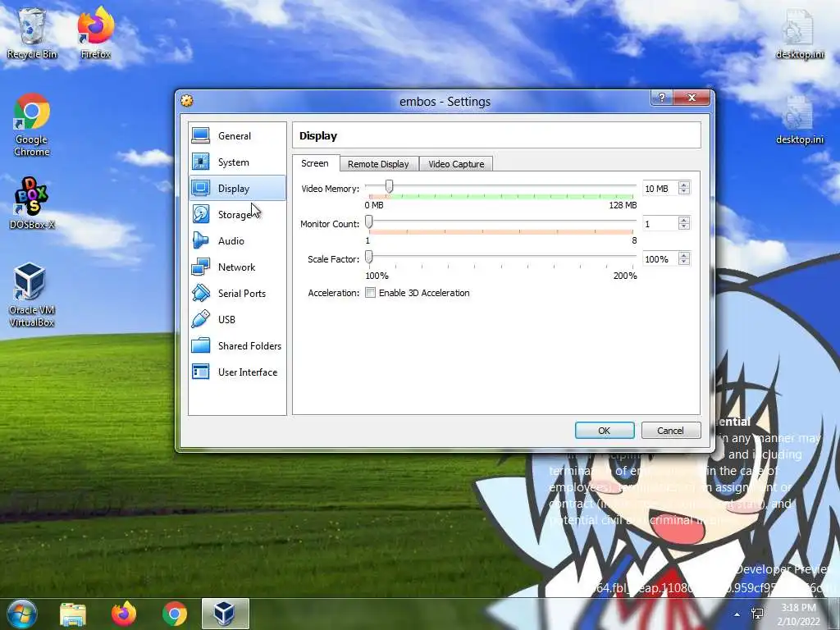
Task: Click the taskbar clock and date
Action: coord(799,614)
